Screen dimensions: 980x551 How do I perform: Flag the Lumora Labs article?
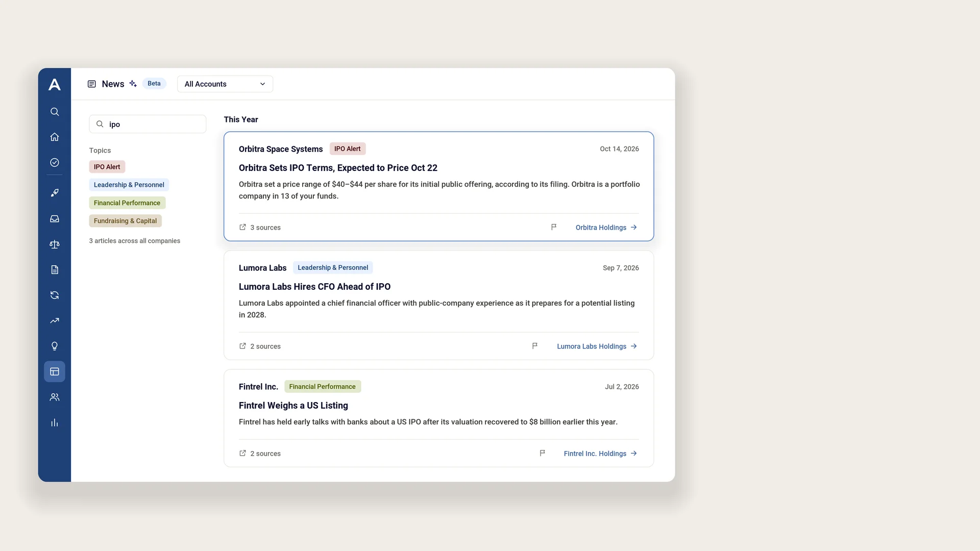535,346
